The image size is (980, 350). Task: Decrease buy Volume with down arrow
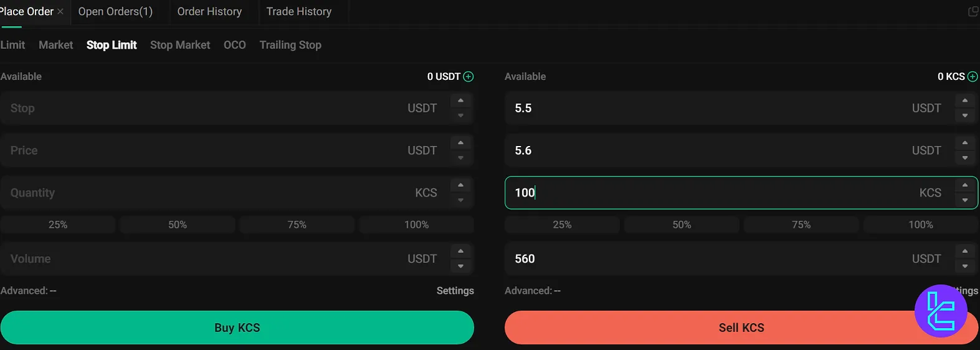[x=461, y=266]
